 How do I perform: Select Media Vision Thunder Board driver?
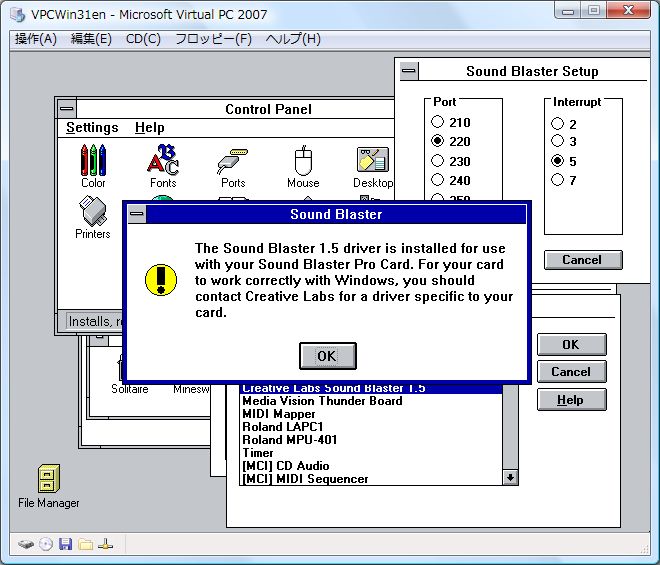[371, 401]
